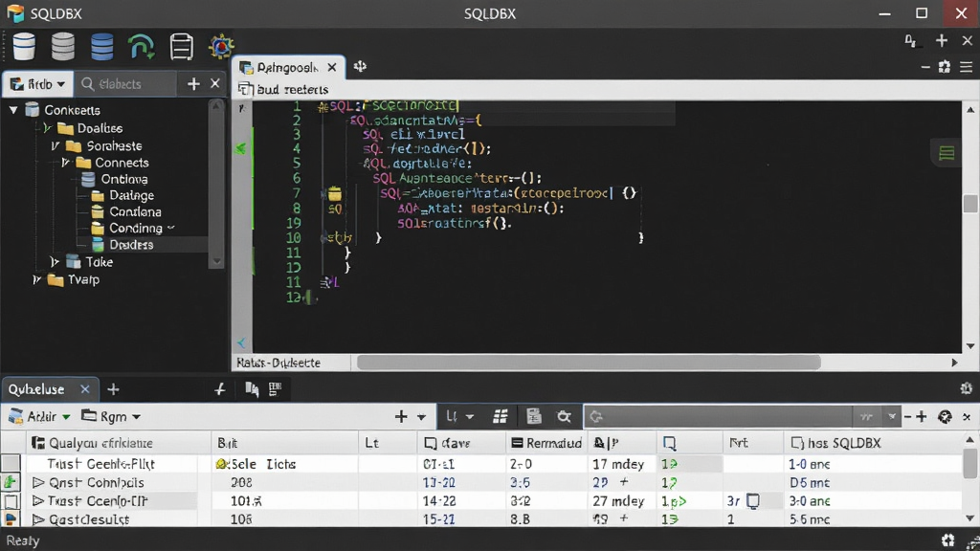980x551 pixels.
Task: Click the gray database cylinder toolbar icon
Action: [x=62, y=47]
